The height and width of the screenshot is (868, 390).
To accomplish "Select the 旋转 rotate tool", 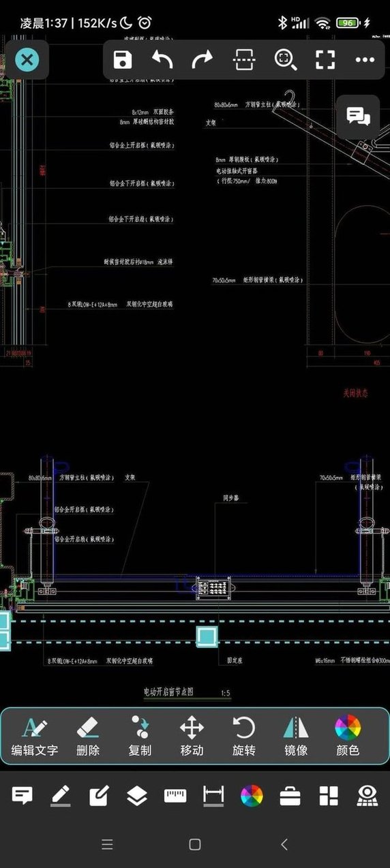I will pos(243,736).
